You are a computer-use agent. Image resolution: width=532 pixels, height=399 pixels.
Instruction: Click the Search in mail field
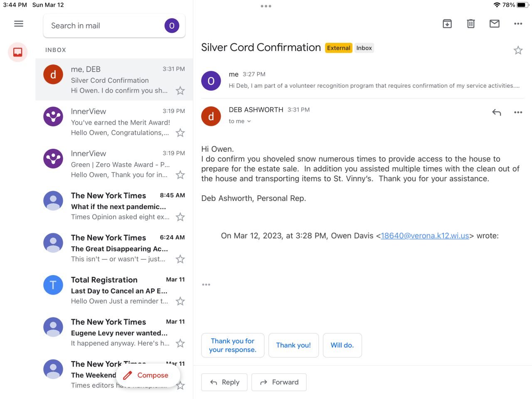(104, 26)
